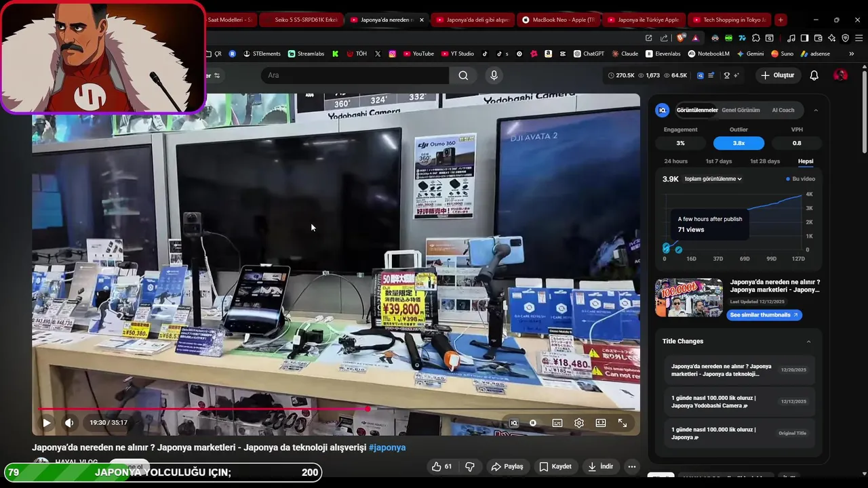The height and width of the screenshot is (488, 868).
Task: Select the 1st 7 days range
Action: [719, 161]
